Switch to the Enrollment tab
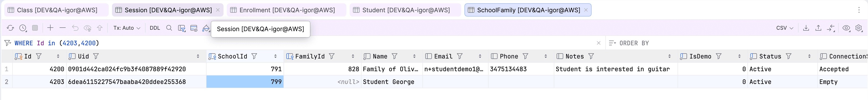Viewport: 868px width, 100px height. coord(287,10)
